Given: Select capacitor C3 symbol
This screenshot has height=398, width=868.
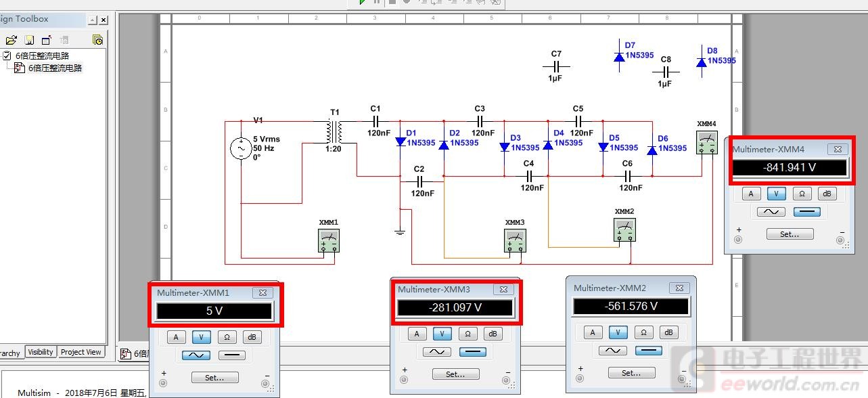Looking at the screenshot, I should [x=480, y=121].
